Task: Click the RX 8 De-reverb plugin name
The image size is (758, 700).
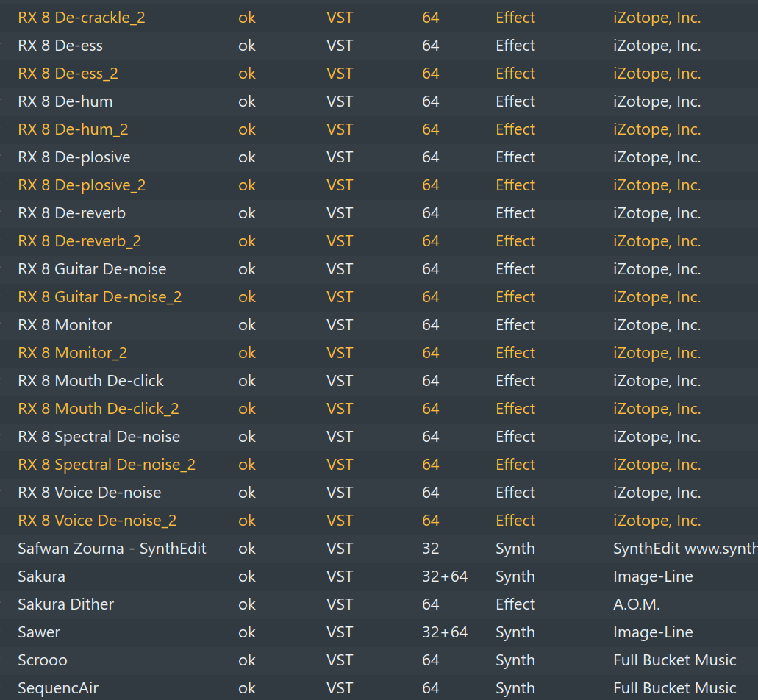Action: (71, 213)
